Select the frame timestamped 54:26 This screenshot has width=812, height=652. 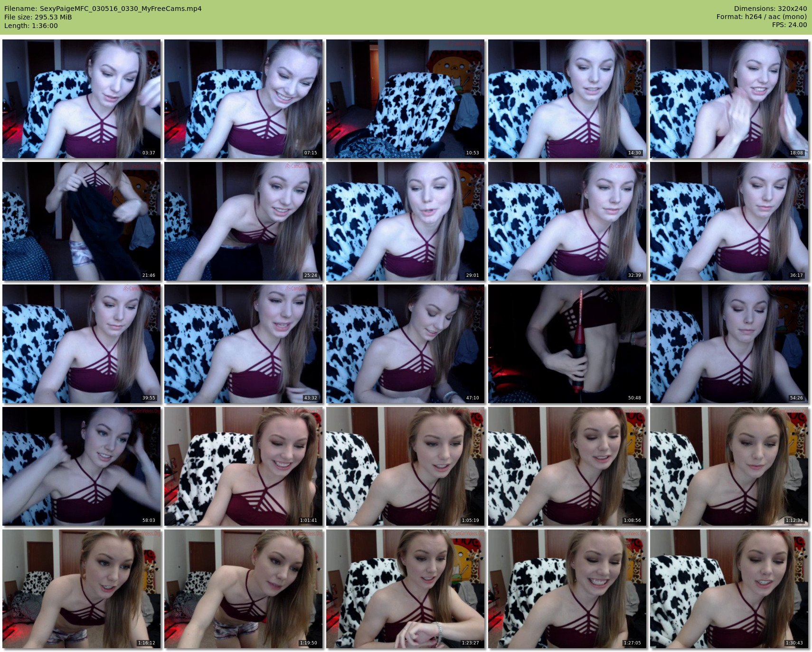[729, 344]
